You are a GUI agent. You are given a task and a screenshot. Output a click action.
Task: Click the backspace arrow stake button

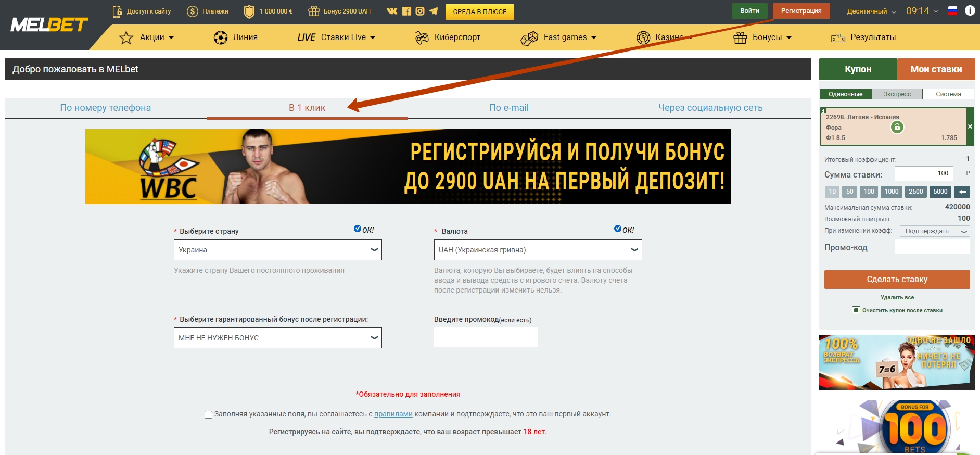962,192
